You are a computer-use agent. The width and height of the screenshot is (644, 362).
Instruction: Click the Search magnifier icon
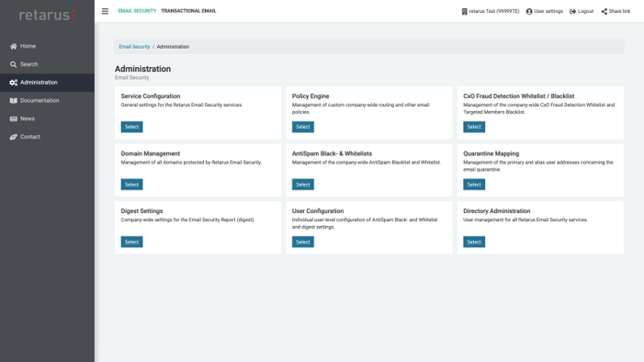pos(14,64)
